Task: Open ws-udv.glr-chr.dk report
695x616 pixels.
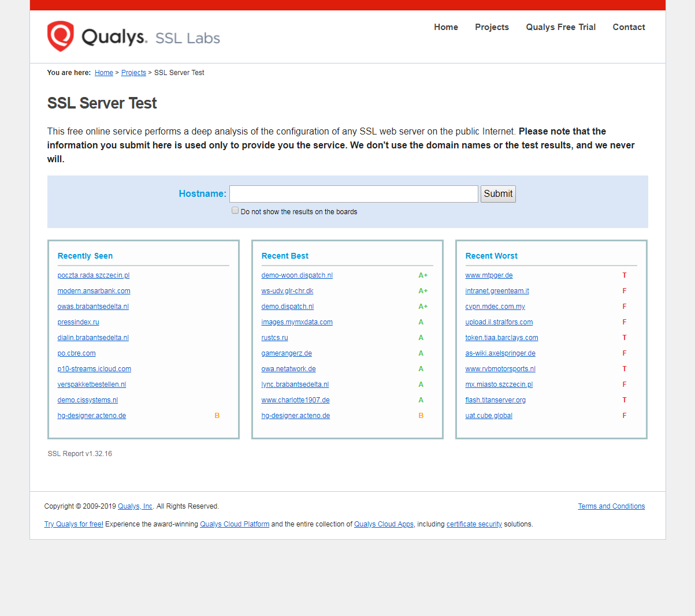Action: click(288, 291)
